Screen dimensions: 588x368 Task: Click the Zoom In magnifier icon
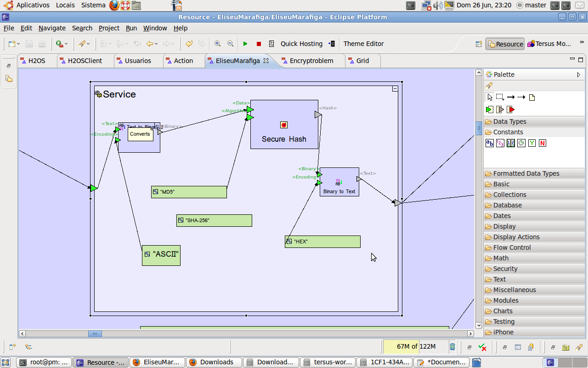[x=218, y=44]
